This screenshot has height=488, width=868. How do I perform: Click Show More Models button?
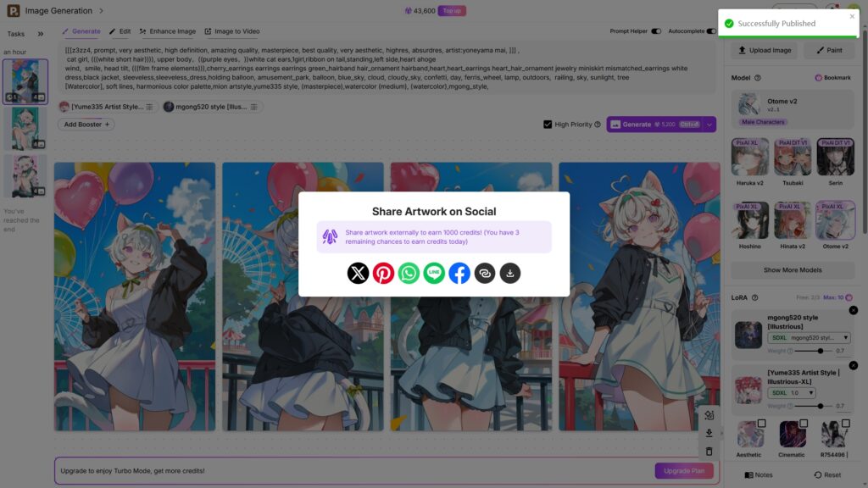[x=793, y=270]
